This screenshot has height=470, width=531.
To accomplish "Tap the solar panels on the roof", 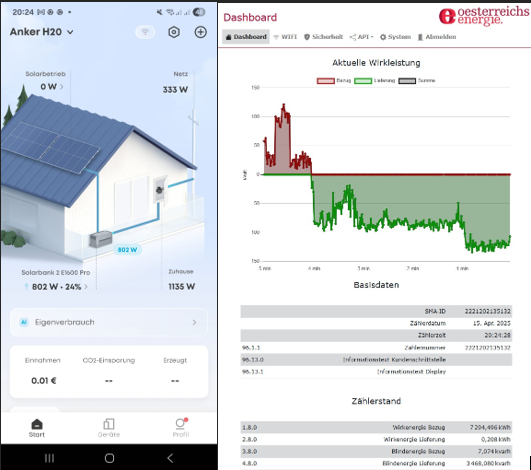I will [51, 148].
